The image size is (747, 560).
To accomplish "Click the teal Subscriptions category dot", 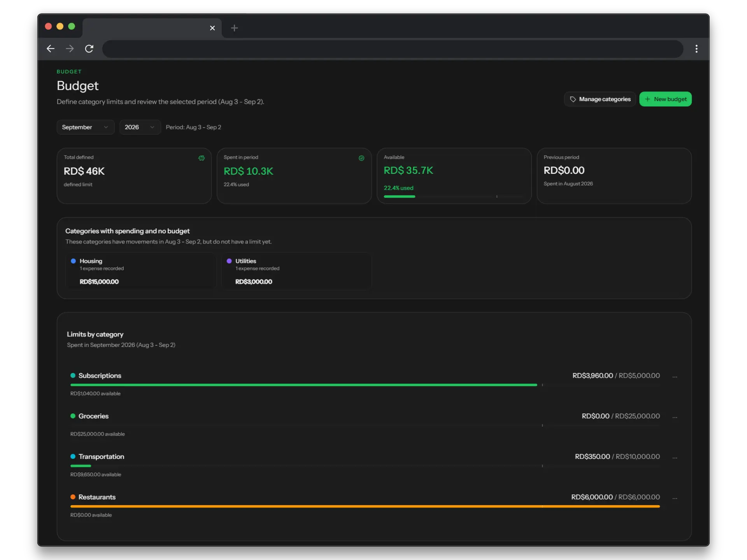I will coord(73,375).
